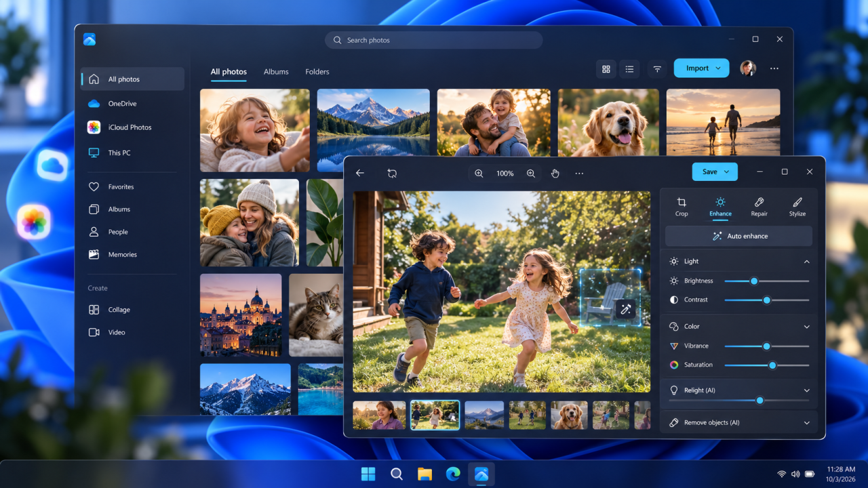Collapse the Light section
The width and height of the screenshot is (868, 488).
tap(806, 262)
